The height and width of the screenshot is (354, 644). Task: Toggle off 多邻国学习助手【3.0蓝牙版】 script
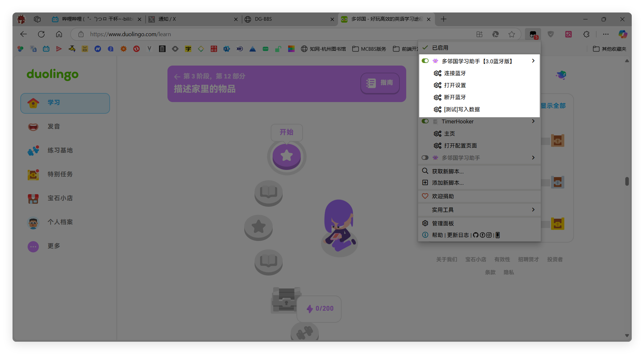[425, 61]
